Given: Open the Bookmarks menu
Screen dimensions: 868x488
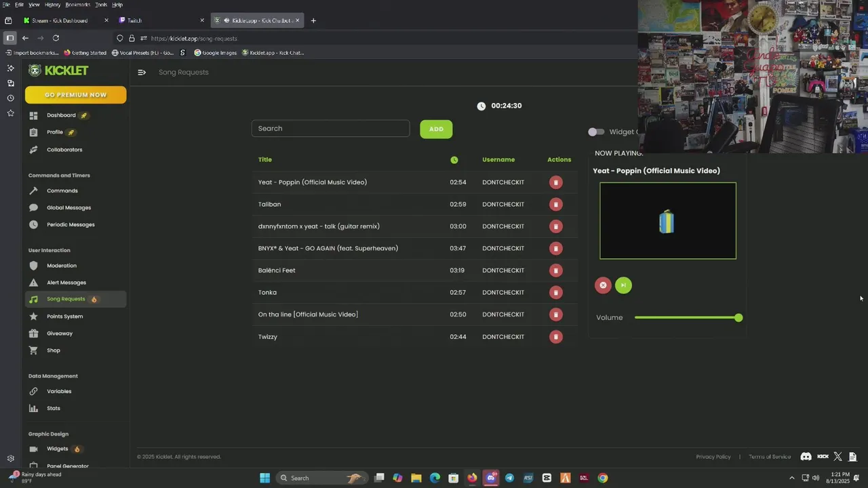Looking at the screenshot, I should click(77, 5).
